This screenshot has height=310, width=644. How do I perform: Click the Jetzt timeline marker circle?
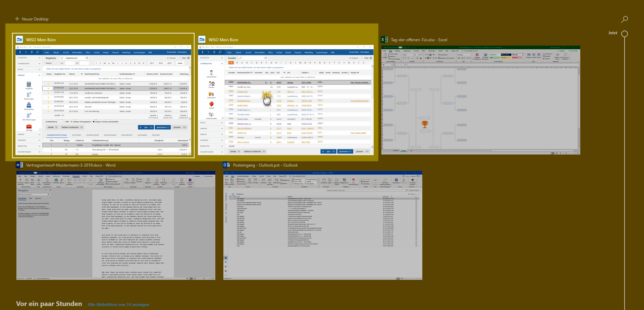(x=624, y=34)
